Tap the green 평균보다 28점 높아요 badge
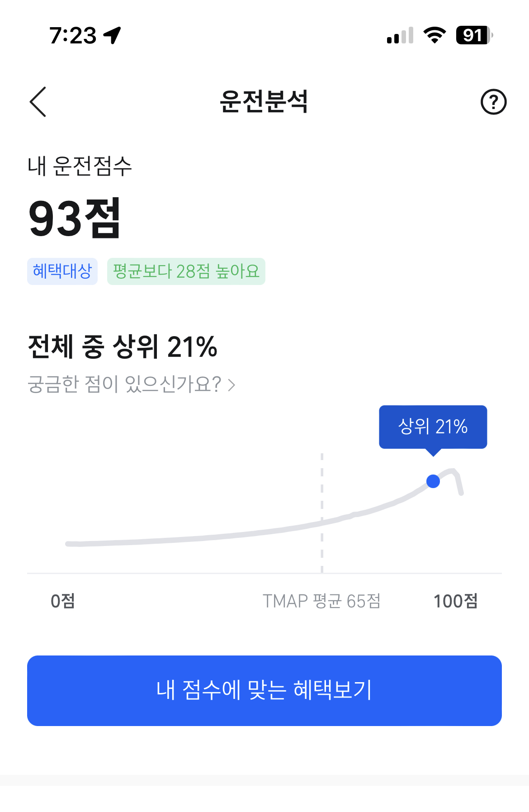The image size is (529, 812). click(x=186, y=271)
